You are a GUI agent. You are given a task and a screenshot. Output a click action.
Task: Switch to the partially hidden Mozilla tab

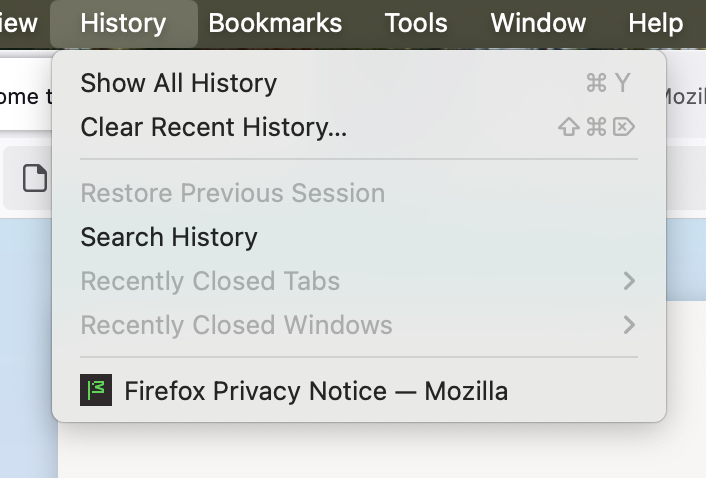[x=683, y=96]
